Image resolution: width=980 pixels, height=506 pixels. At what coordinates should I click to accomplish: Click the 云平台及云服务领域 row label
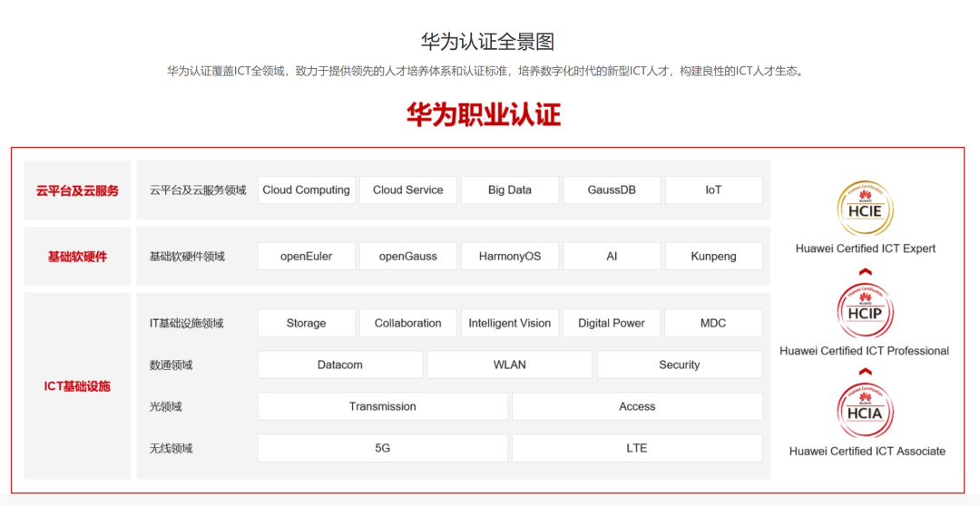coord(198,190)
